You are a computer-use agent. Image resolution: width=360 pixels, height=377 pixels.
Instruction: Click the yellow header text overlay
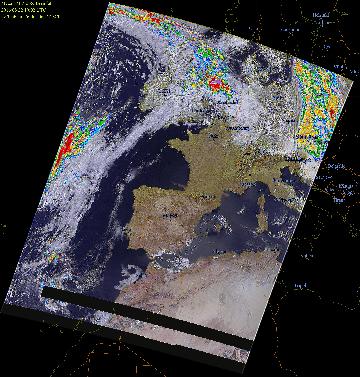[30, 10]
